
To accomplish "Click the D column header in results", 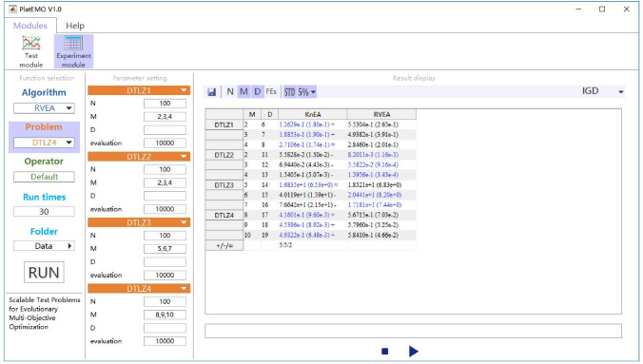I will 270,114.
